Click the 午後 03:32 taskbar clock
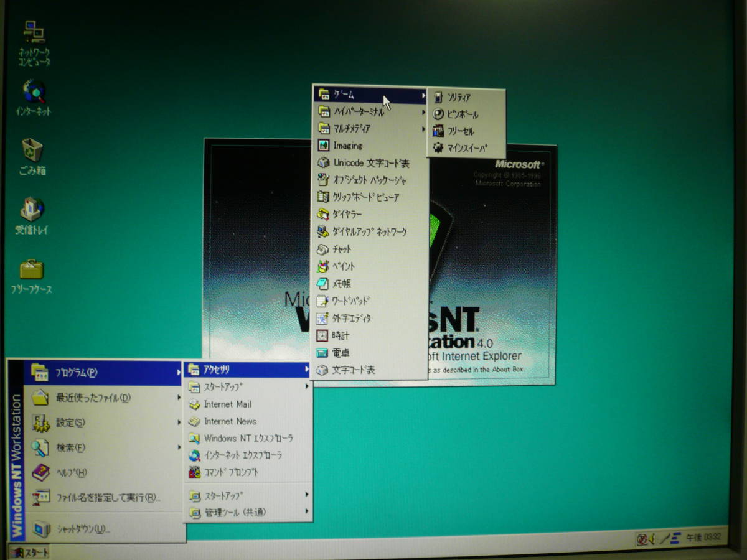 (x=703, y=538)
